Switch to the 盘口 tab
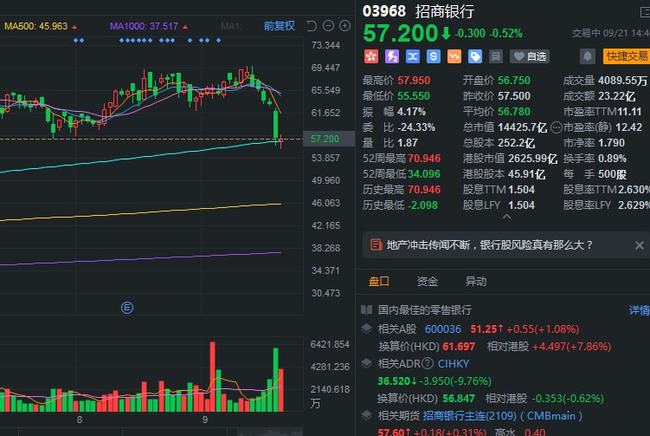 (x=379, y=281)
